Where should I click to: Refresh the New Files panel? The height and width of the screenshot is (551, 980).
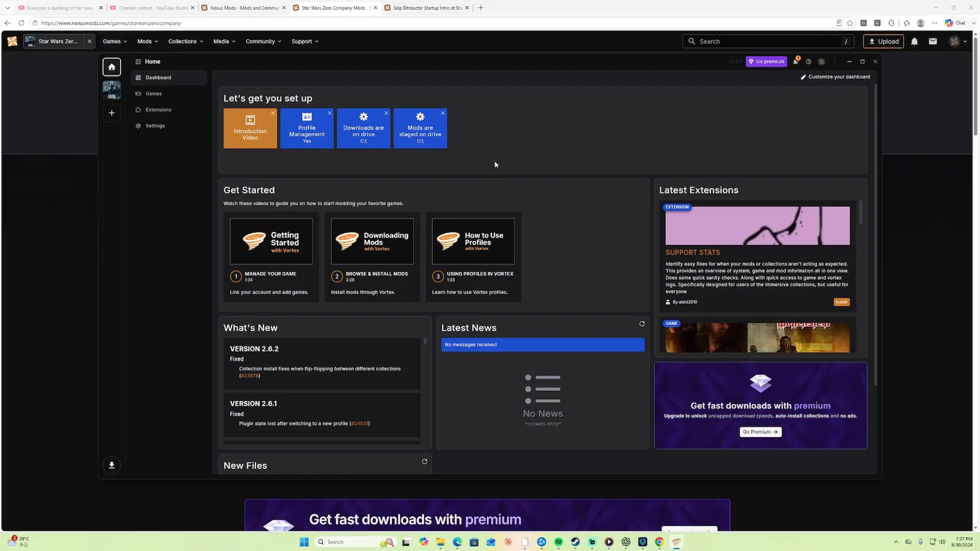[x=424, y=462]
